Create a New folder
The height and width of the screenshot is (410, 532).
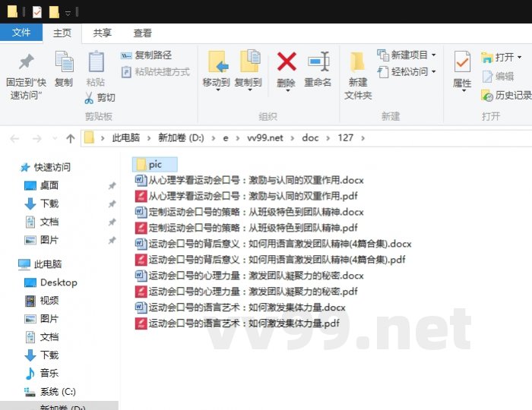point(358,75)
